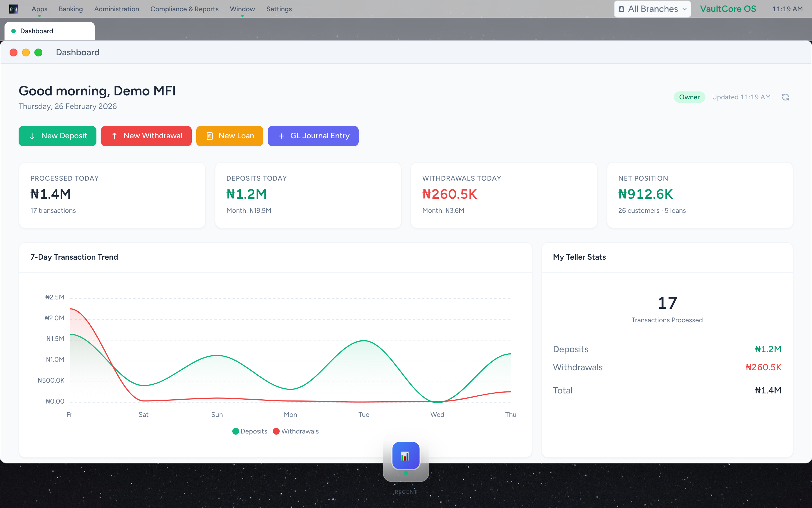
Task: Open the Withdrawals Today card
Action: [x=504, y=195]
